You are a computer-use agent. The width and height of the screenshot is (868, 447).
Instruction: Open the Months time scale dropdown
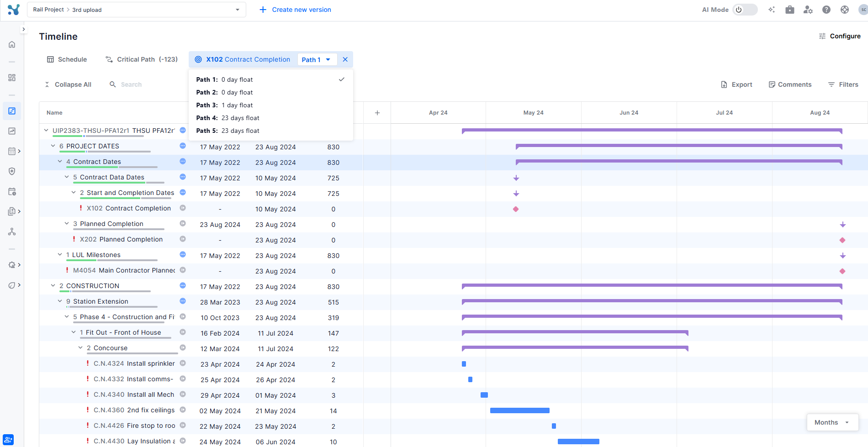[x=832, y=422]
